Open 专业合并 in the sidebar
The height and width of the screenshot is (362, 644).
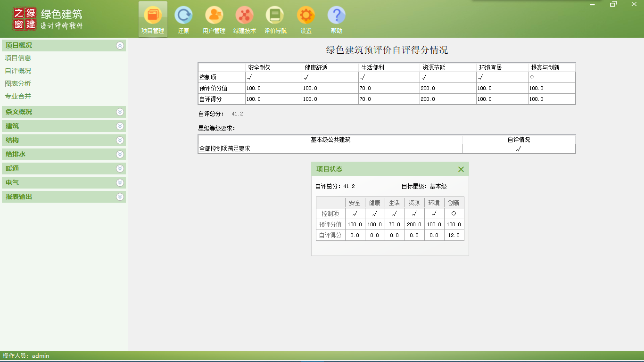[x=18, y=96]
